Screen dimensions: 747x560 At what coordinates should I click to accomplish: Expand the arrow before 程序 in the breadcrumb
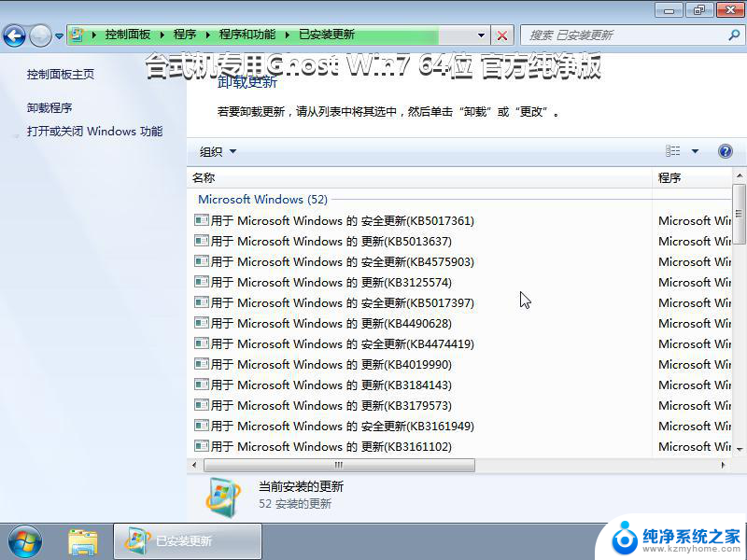(162, 35)
